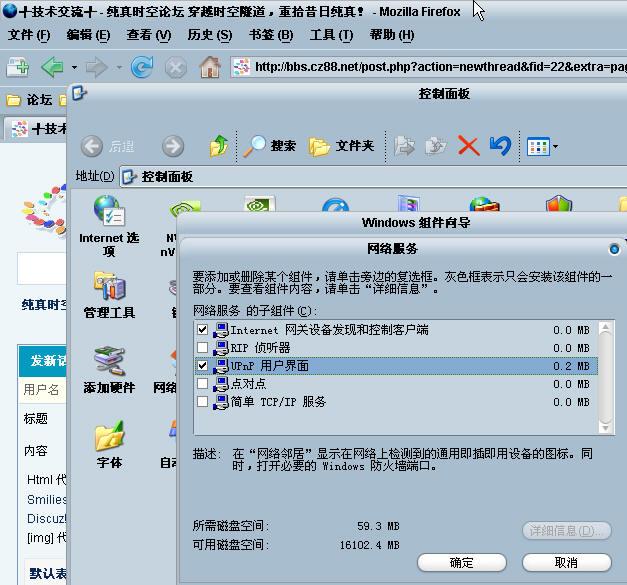627x585 pixels.
Task: Open 工具 (T) menu in Firefox
Action: coord(331,35)
